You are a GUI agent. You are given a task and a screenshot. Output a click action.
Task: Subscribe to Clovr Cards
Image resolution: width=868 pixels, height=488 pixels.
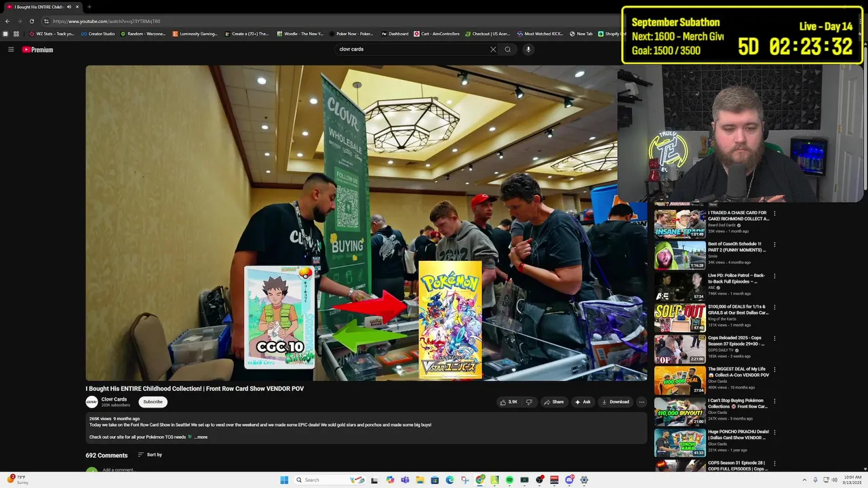click(x=153, y=402)
